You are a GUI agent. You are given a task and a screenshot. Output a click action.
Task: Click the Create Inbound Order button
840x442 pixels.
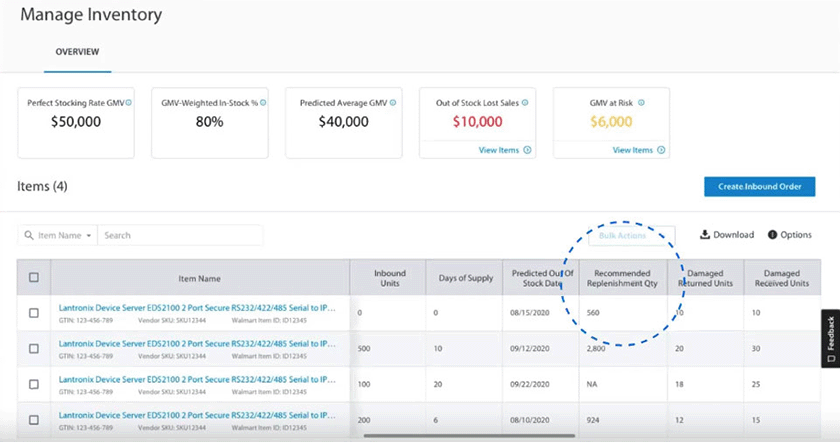tap(760, 186)
